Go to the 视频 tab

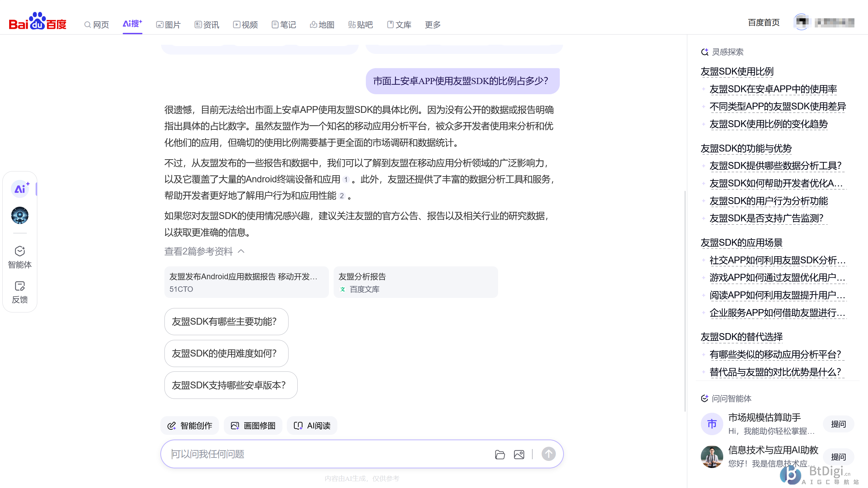245,25
